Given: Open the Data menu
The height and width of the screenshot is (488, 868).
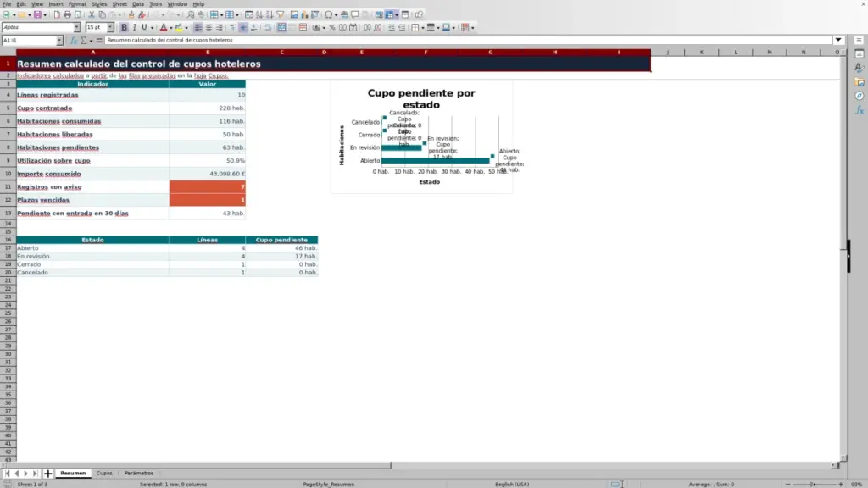Looking at the screenshot, I should 138,4.
